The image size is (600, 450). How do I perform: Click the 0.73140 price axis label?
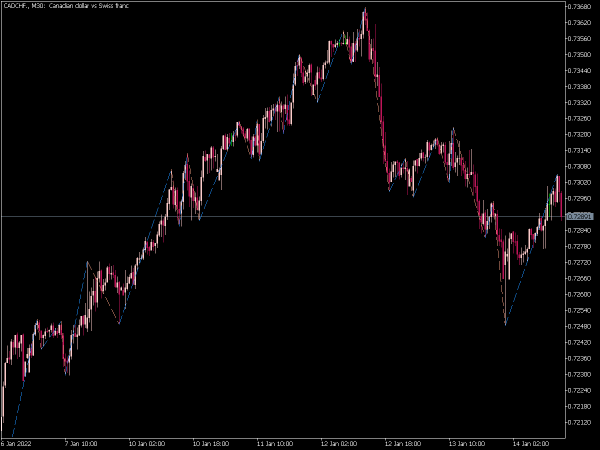[x=580, y=151]
